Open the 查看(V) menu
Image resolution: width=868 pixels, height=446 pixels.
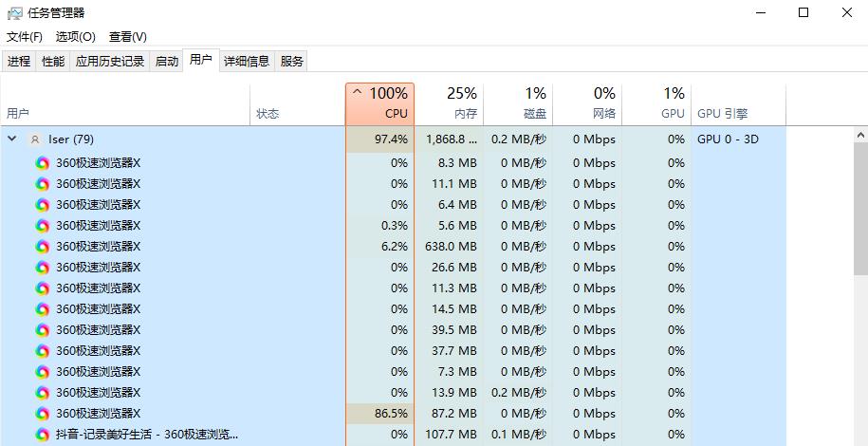128,37
